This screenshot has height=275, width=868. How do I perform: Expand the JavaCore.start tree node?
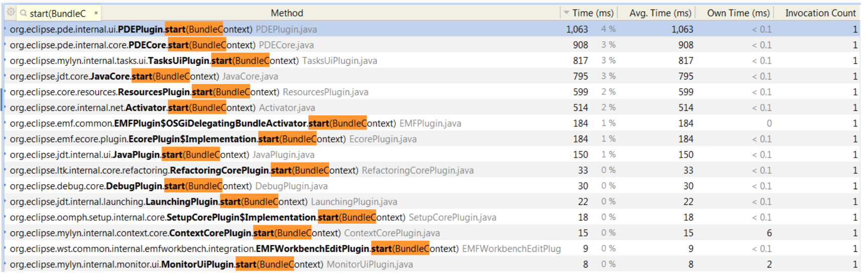point(6,76)
